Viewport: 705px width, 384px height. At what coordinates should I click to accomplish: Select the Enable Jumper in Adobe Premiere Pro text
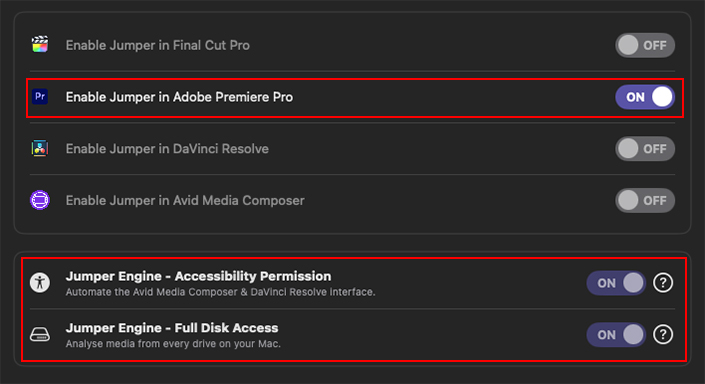pyautogui.click(x=179, y=97)
